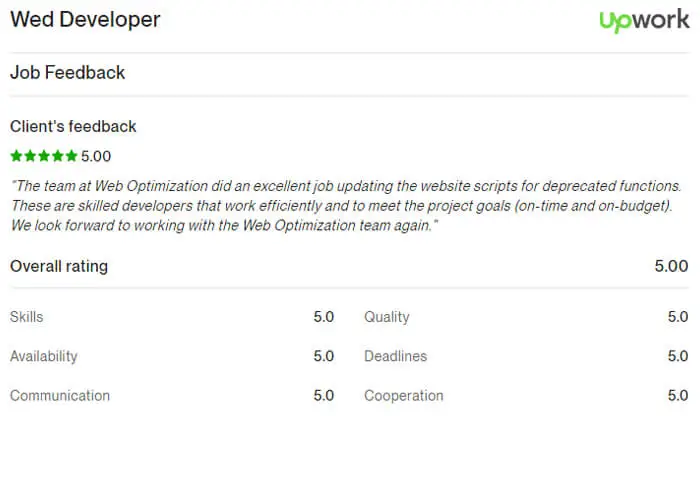Click the fifth green star

72,156
